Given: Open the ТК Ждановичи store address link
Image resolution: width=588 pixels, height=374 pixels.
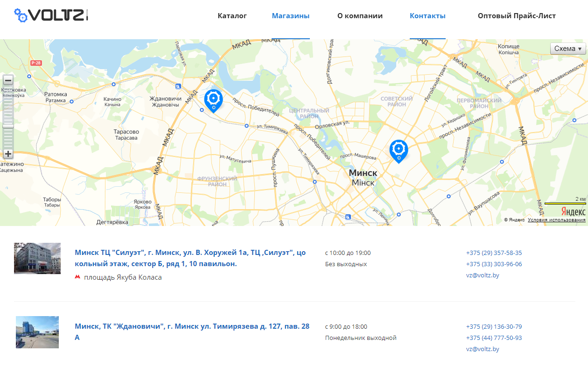Looking at the screenshot, I should coord(192,332).
